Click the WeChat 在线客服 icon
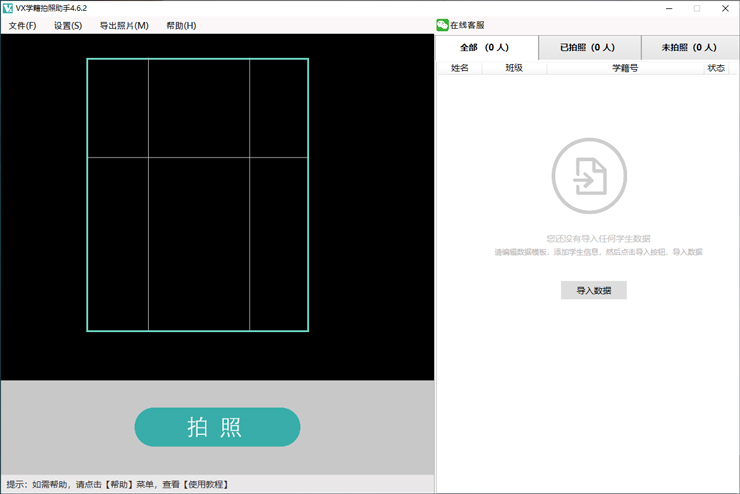Viewport: 740px width, 494px height. [x=442, y=25]
